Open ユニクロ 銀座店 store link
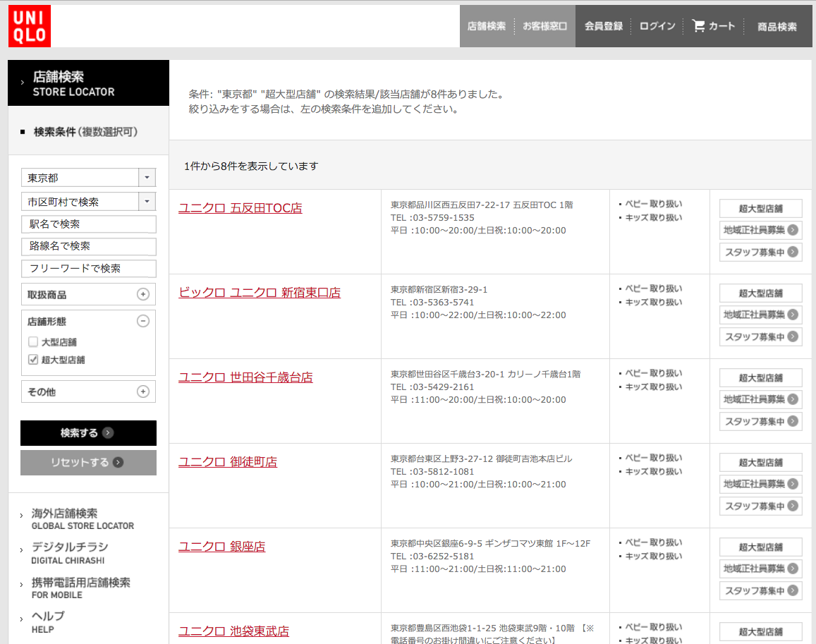The width and height of the screenshot is (816, 644). point(222,547)
